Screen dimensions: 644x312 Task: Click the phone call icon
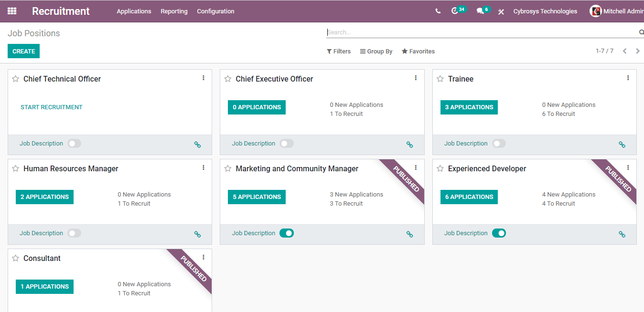coord(438,11)
